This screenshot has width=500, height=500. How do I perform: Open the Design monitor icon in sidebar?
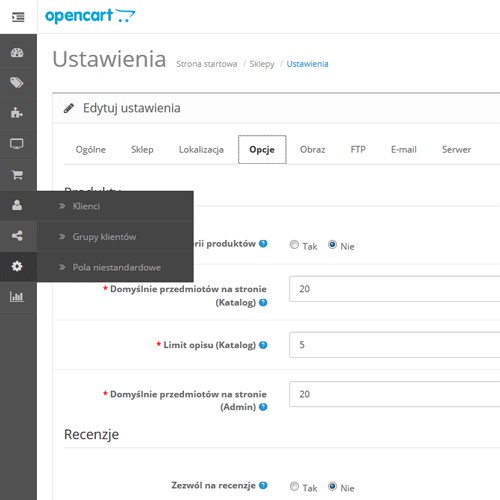pyautogui.click(x=17, y=144)
